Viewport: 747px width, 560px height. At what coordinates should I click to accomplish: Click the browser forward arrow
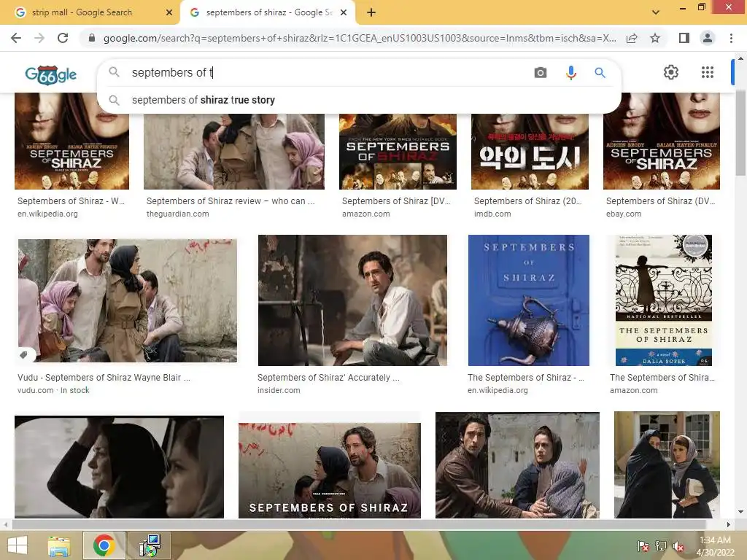pyautogui.click(x=39, y=38)
